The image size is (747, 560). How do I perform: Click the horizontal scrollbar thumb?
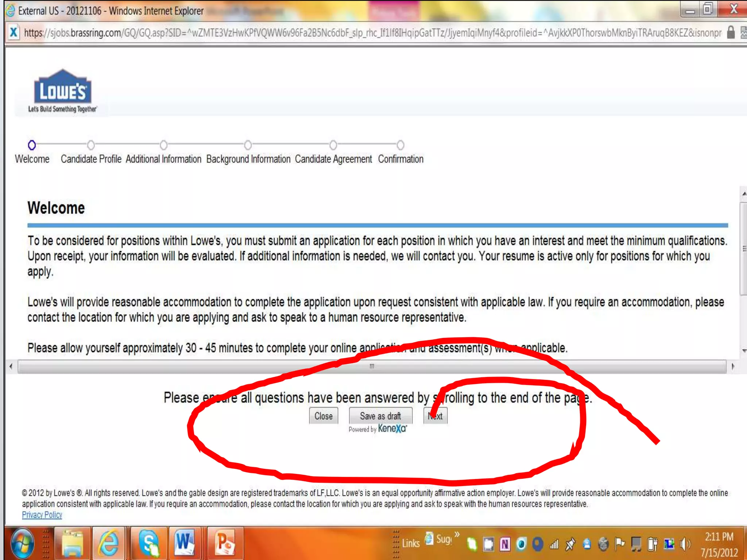(x=371, y=366)
